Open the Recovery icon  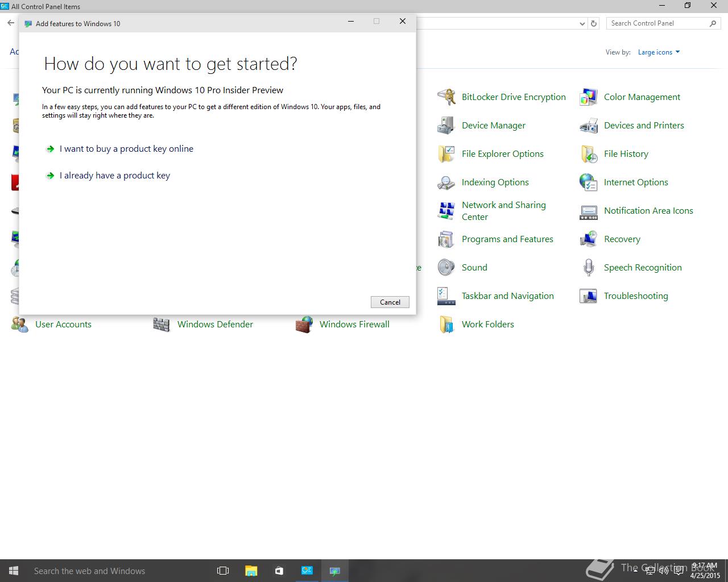(589, 239)
